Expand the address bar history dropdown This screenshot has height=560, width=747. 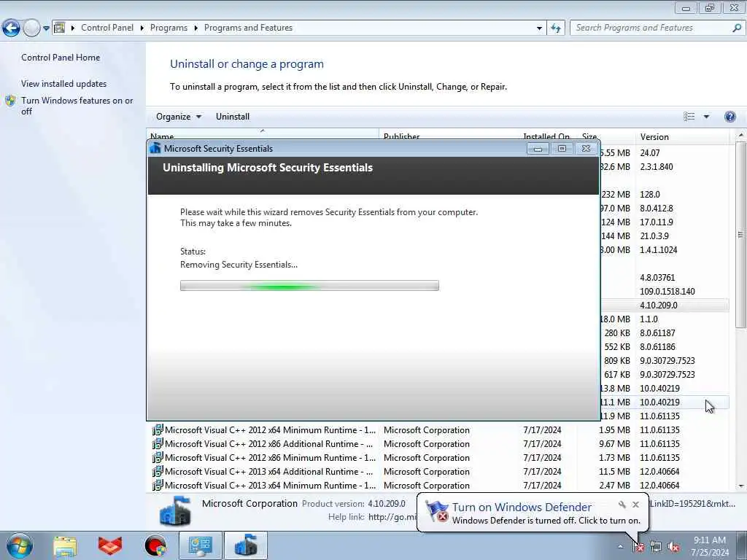coord(539,28)
